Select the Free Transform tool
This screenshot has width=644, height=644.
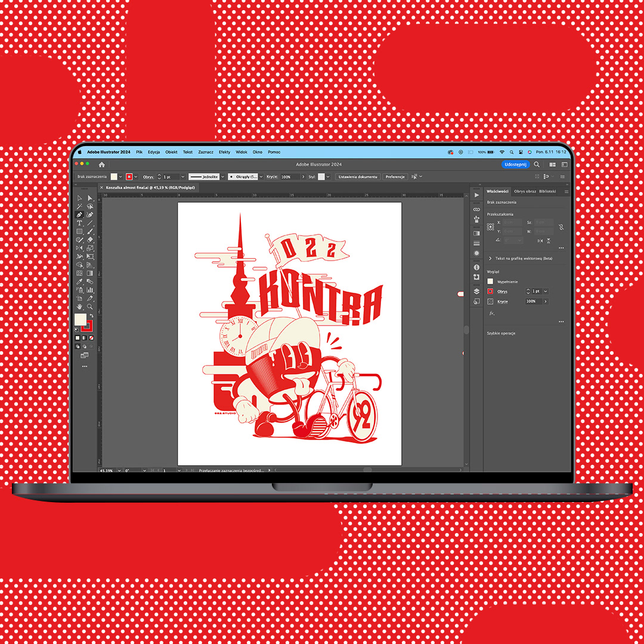point(90,256)
